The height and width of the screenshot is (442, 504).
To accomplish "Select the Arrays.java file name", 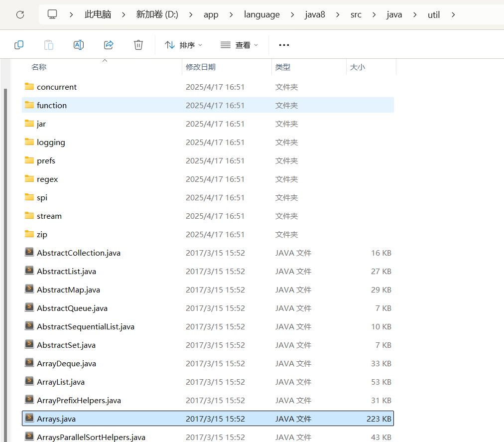I will coord(56,419).
